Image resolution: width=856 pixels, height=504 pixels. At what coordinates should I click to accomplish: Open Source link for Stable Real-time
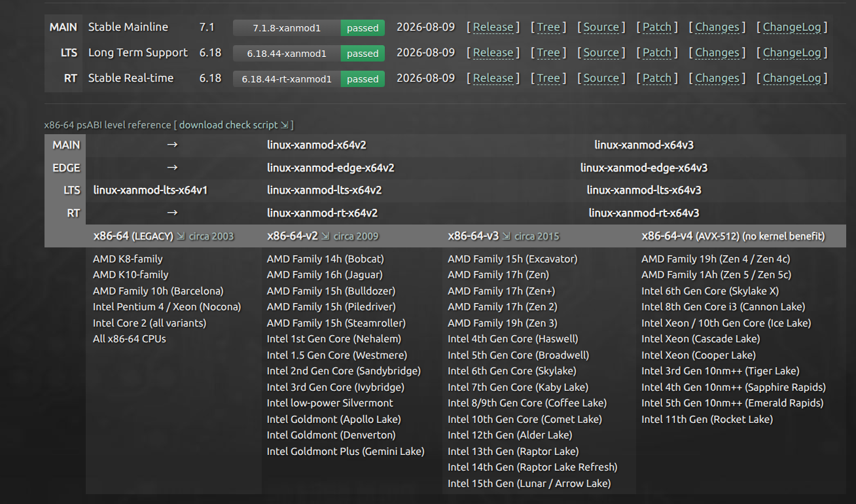[601, 78]
